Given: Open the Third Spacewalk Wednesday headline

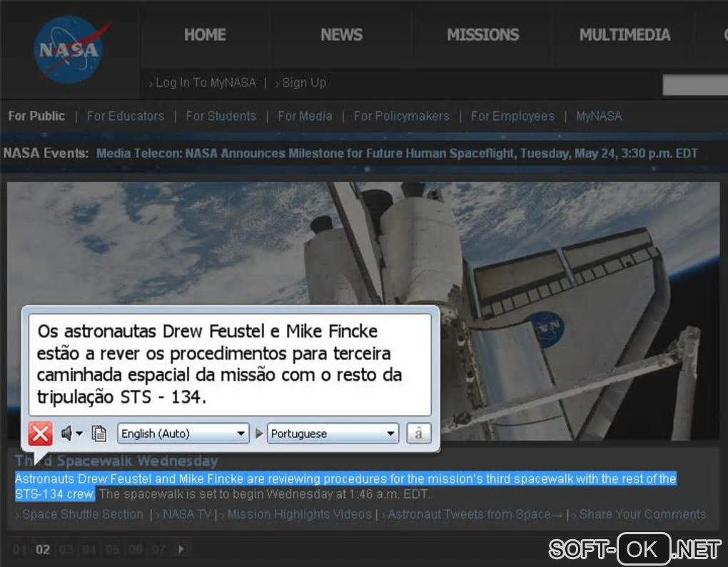Looking at the screenshot, I should pos(116,461).
